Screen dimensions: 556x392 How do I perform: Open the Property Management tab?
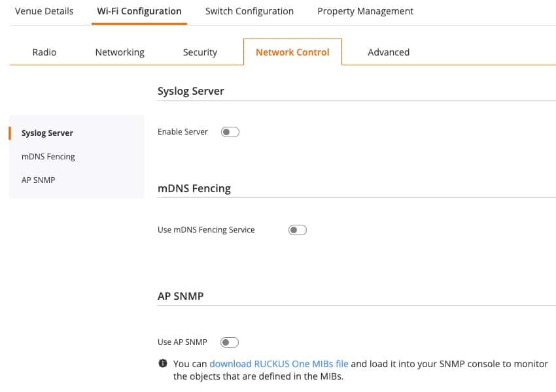point(365,11)
